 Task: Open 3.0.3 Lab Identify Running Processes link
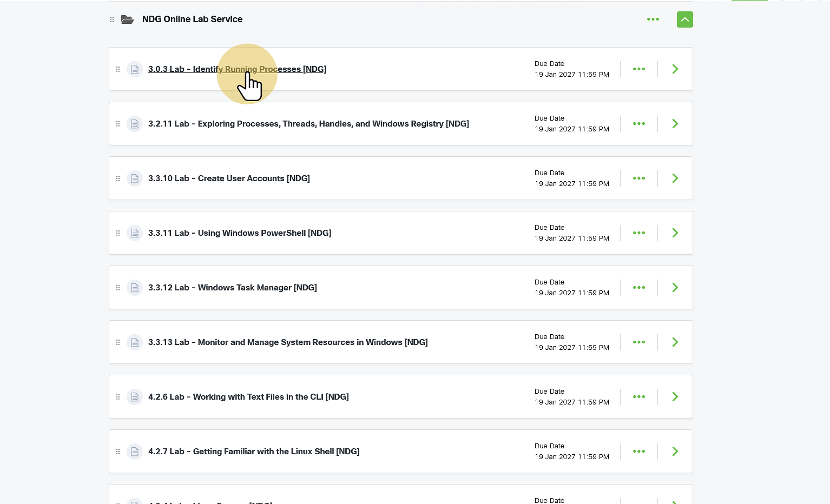(x=237, y=69)
